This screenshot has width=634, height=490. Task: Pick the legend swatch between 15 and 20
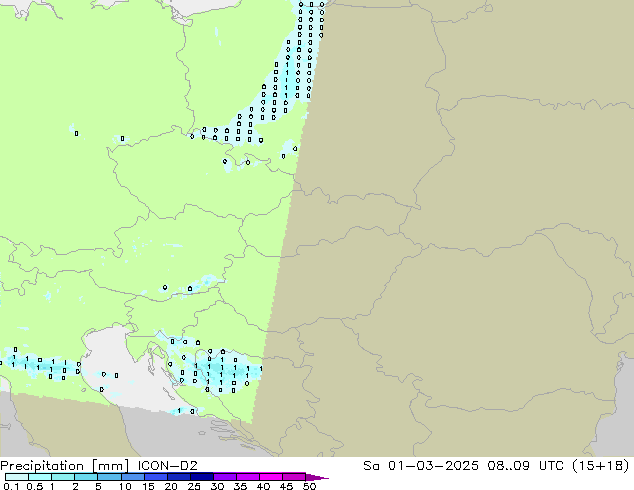click(156, 477)
